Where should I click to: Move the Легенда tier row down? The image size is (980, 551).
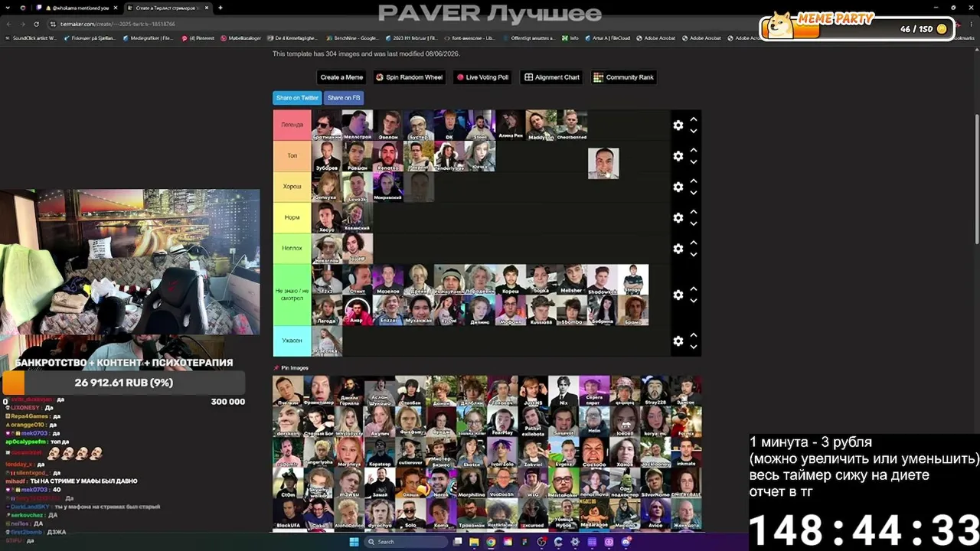coord(694,131)
